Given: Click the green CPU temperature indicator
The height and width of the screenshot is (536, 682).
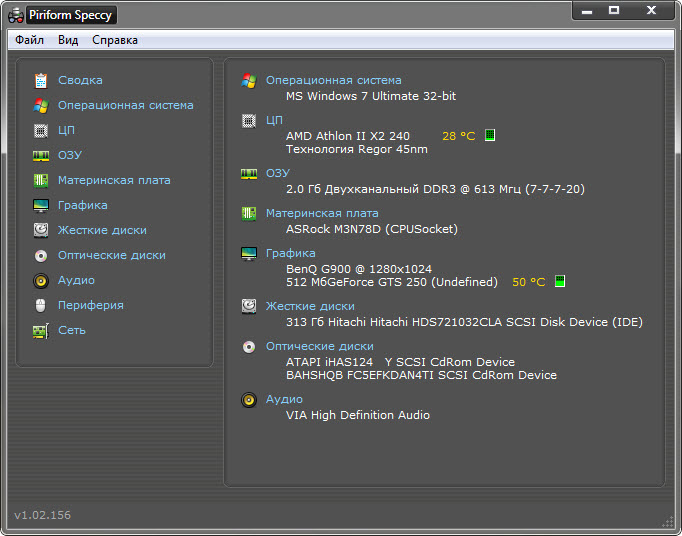Looking at the screenshot, I should pos(490,135).
